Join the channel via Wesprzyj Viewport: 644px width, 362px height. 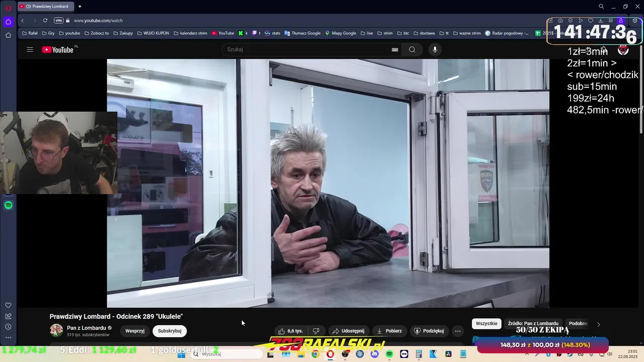pyautogui.click(x=135, y=331)
